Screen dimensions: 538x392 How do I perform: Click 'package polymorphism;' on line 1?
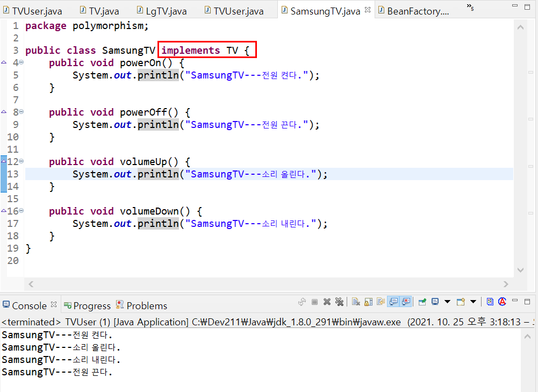(x=87, y=26)
